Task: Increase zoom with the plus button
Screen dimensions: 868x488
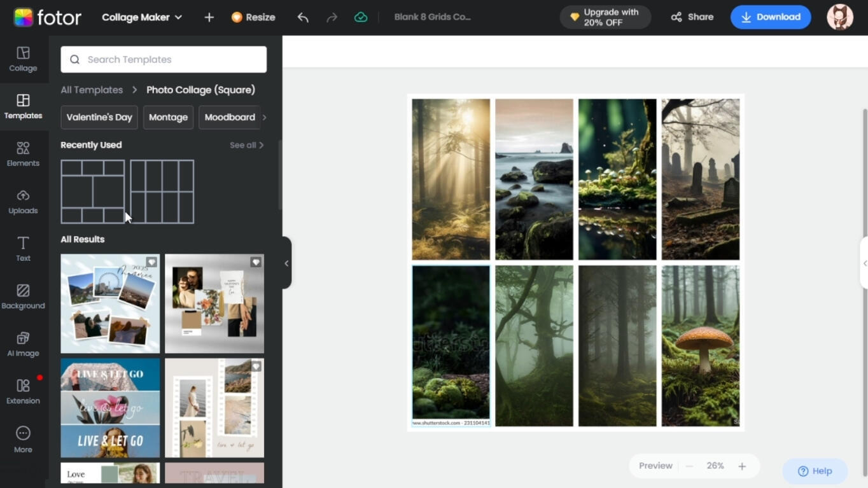Action: (x=742, y=466)
